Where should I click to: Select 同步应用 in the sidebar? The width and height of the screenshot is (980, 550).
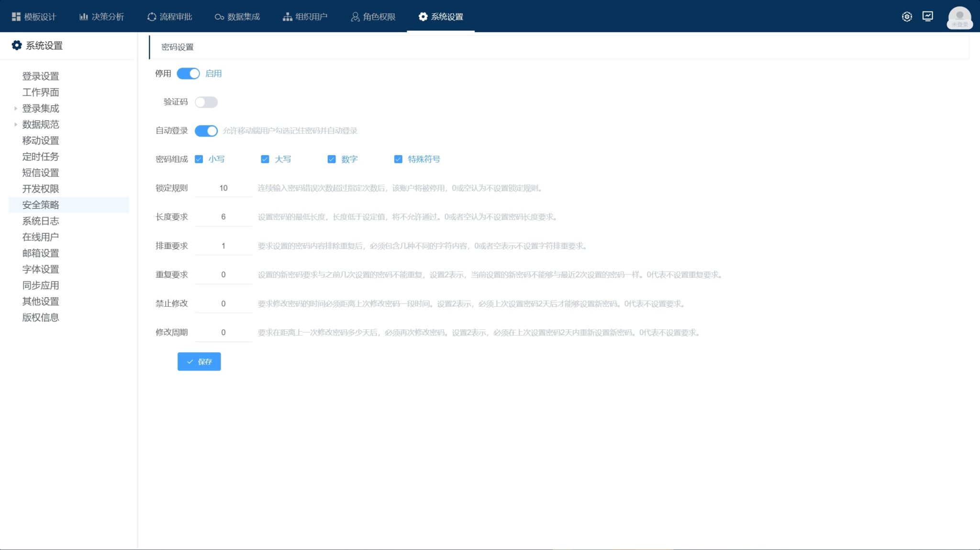pos(41,285)
